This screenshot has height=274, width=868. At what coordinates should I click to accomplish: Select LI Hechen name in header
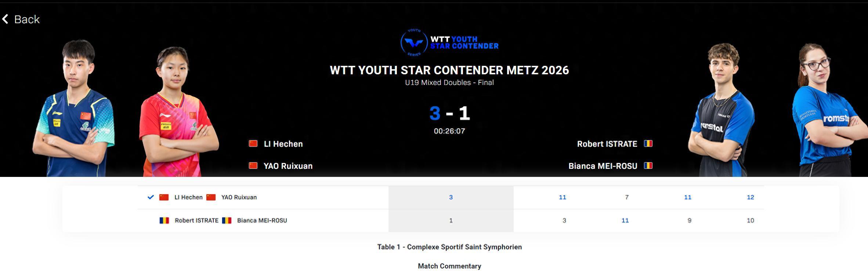283,144
